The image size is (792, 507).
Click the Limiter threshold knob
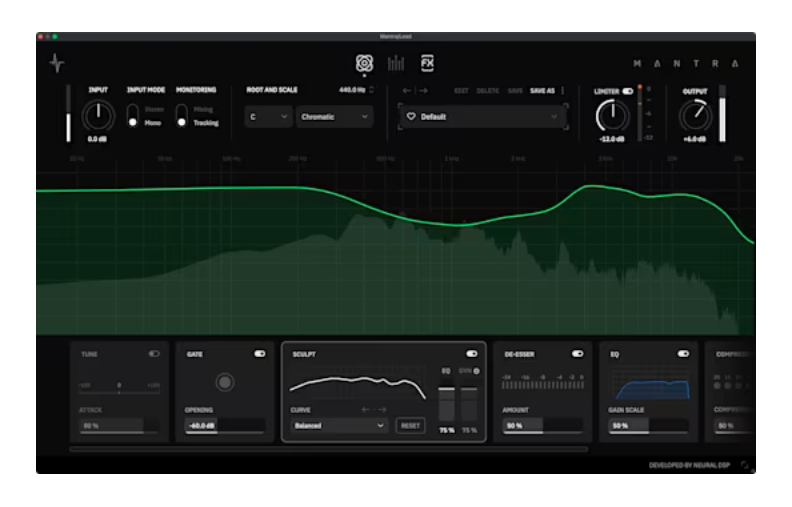[x=612, y=116]
